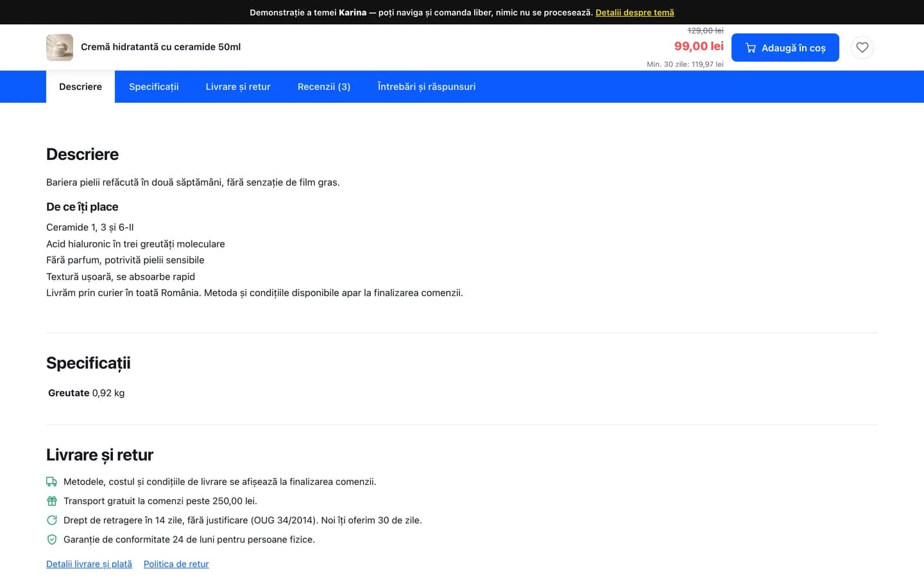Click the Adaugă în coș button

(785, 48)
